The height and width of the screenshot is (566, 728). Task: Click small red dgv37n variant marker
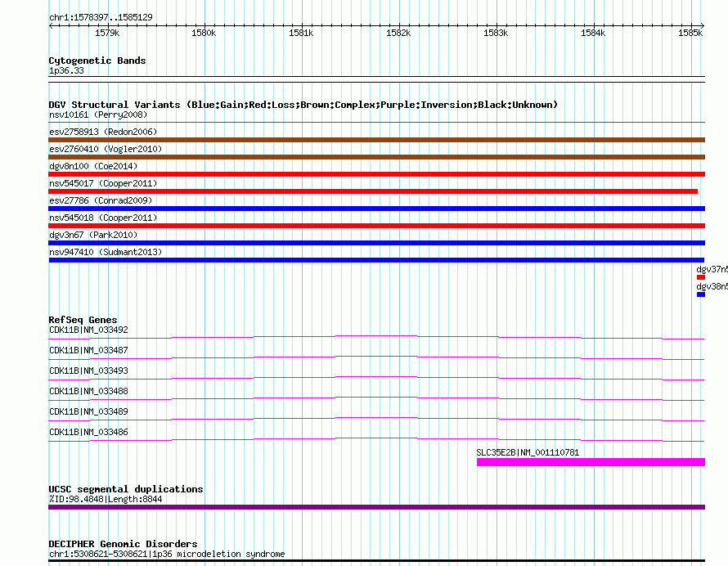701,277
